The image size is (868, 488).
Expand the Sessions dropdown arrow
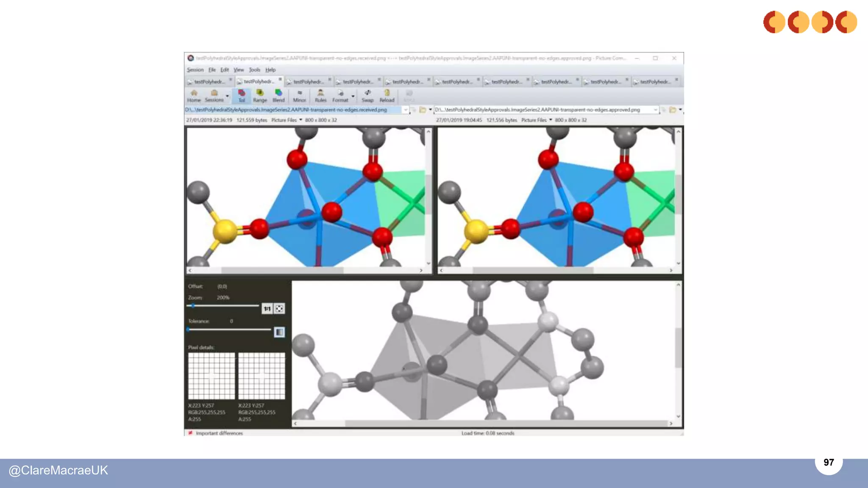coord(228,97)
